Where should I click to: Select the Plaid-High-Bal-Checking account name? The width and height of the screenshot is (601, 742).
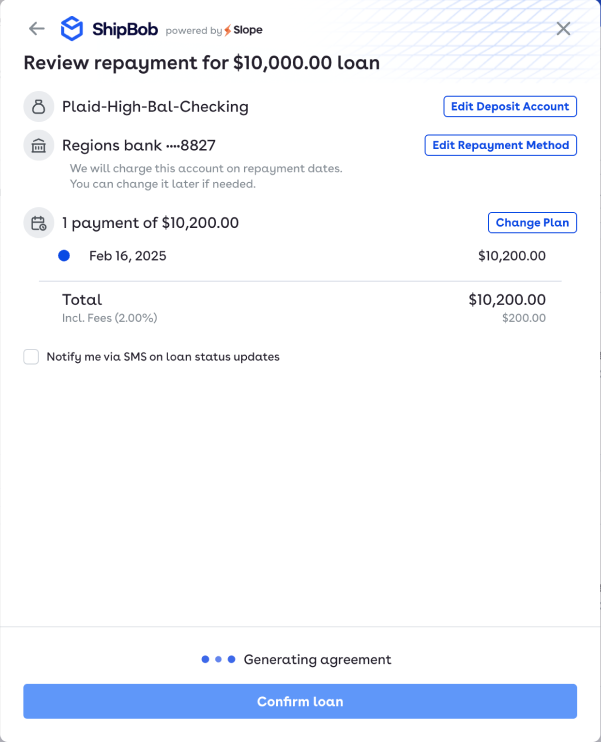155,106
